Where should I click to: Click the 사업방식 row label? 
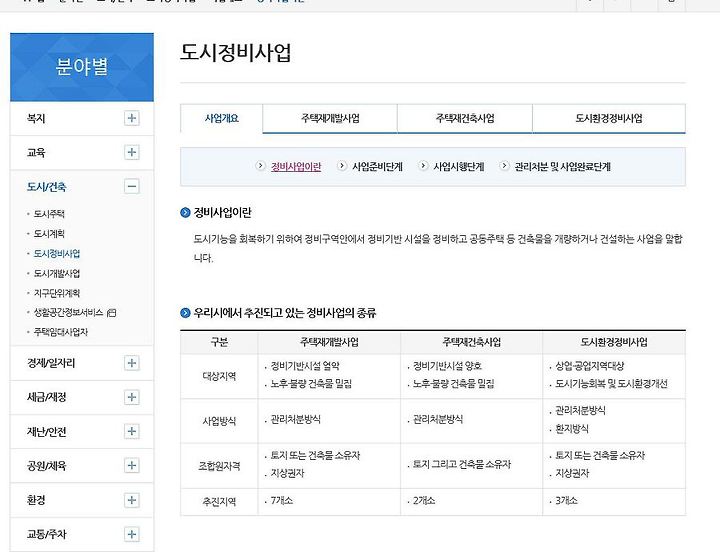pyautogui.click(x=219, y=421)
